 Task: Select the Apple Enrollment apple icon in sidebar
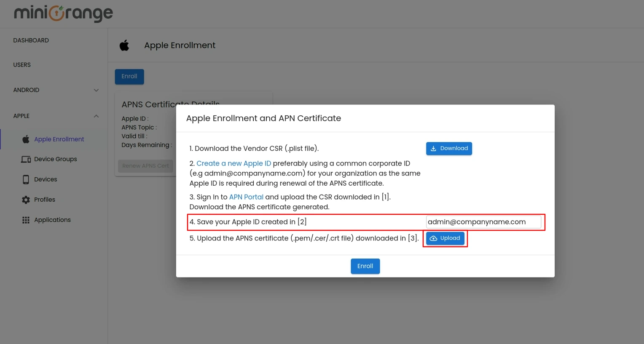[x=26, y=139]
